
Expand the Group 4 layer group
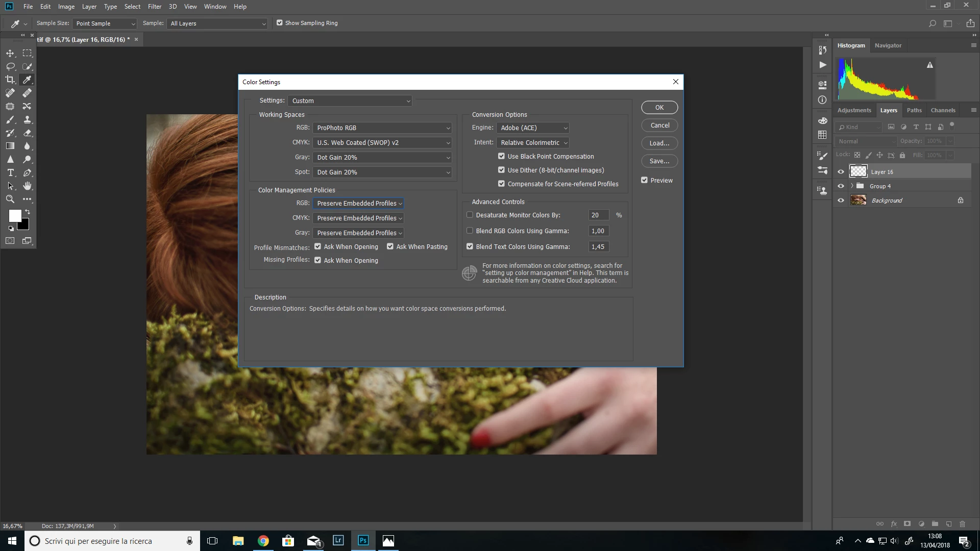852,186
